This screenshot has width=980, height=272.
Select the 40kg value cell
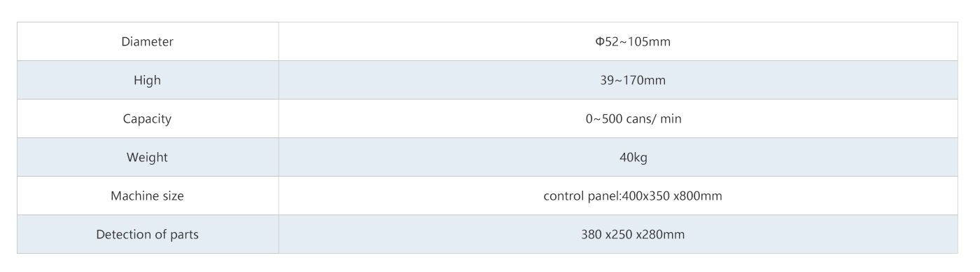point(618,157)
